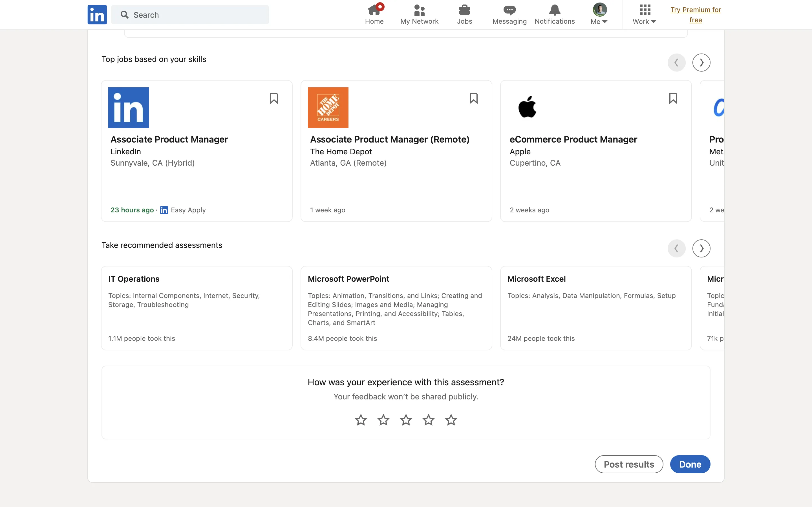
Task: Click The Home Depot careers logo
Action: click(x=328, y=107)
